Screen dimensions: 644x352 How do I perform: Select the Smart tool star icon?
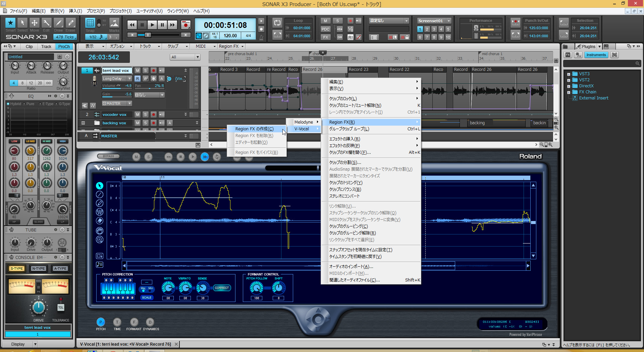pyautogui.click(x=10, y=23)
